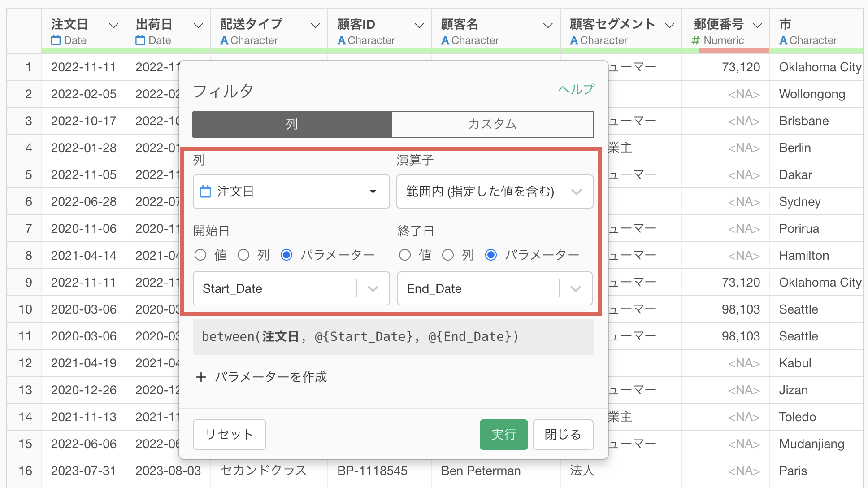Viewport: 868px width, 488px height.
Task: Click cell 2022-11-11 in row 1
Action: 84,67
